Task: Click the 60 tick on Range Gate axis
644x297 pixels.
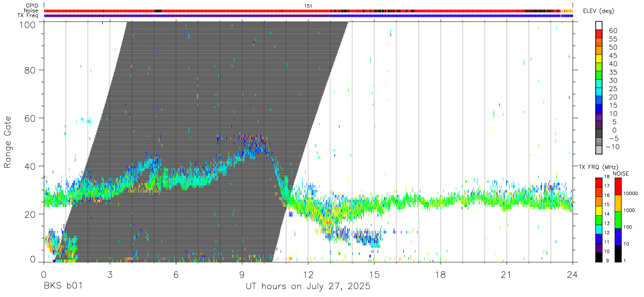Action: pos(30,118)
